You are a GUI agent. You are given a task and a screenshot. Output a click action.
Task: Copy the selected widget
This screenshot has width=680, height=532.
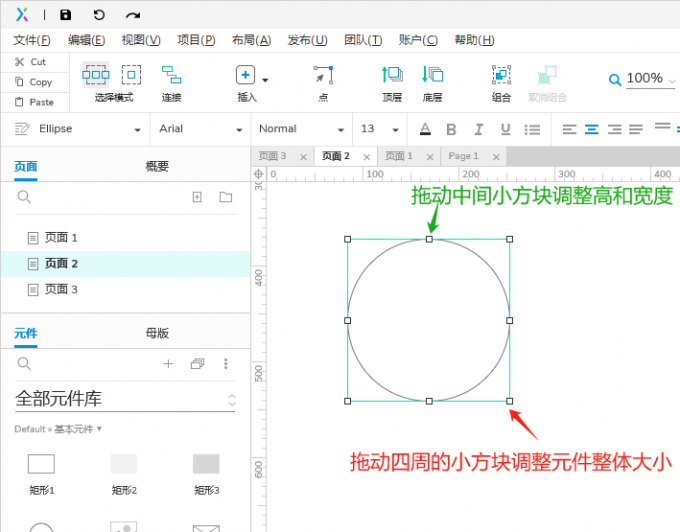(x=33, y=82)
